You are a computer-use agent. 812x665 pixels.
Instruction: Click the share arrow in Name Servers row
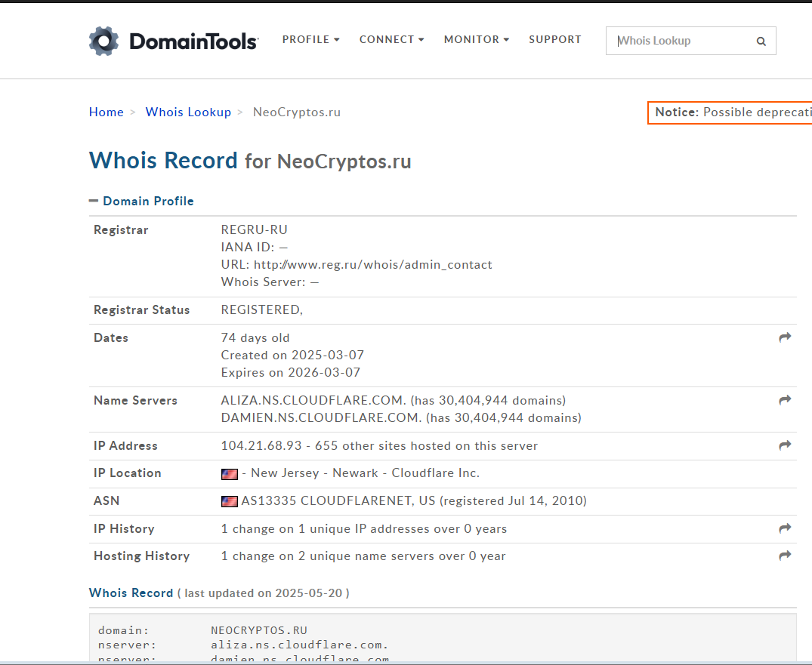tap(785, 400)
